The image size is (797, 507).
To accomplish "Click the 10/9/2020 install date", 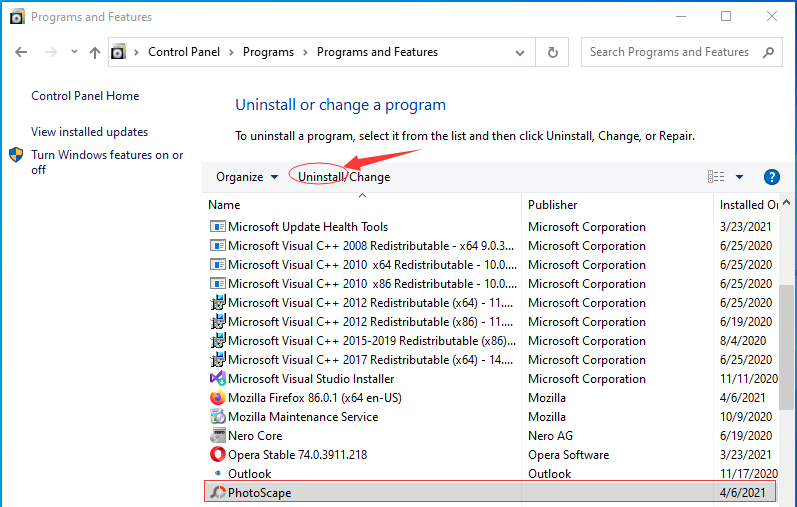I will click(746, 416).
